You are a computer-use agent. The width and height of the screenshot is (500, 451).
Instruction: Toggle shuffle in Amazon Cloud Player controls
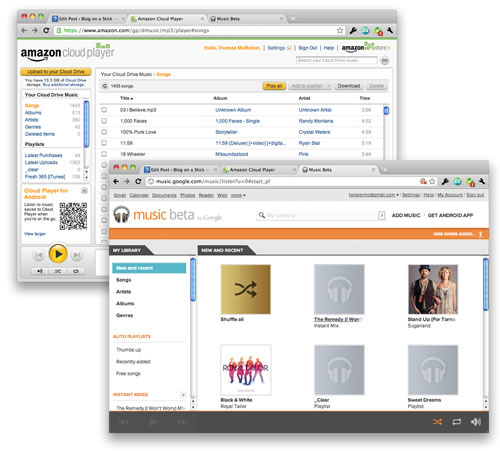58,271
